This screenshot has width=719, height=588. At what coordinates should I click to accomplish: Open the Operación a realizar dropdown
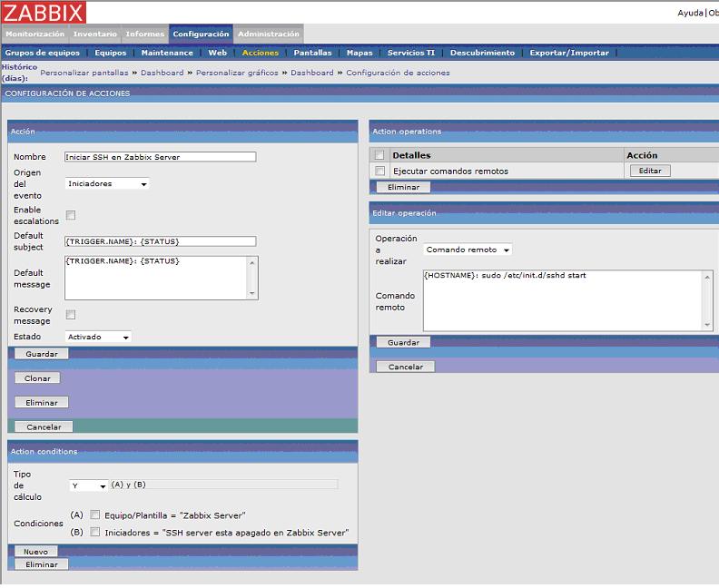coord(468,250)
